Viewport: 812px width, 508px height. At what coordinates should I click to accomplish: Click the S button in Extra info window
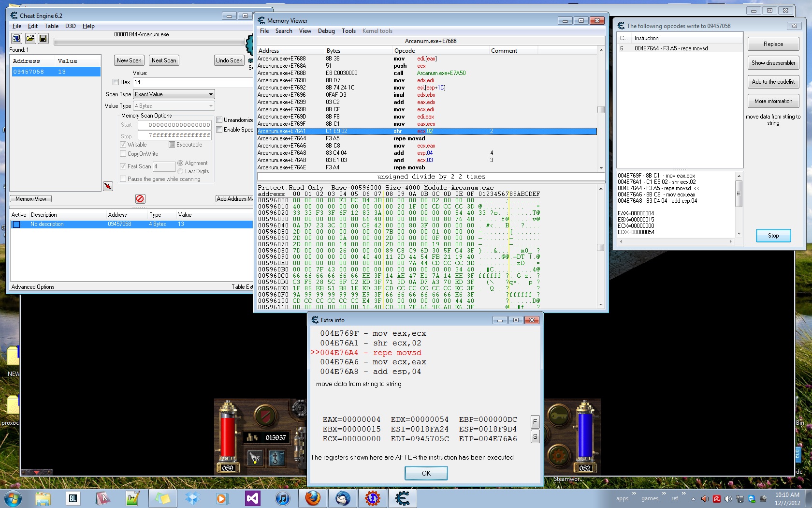point(535,436)
